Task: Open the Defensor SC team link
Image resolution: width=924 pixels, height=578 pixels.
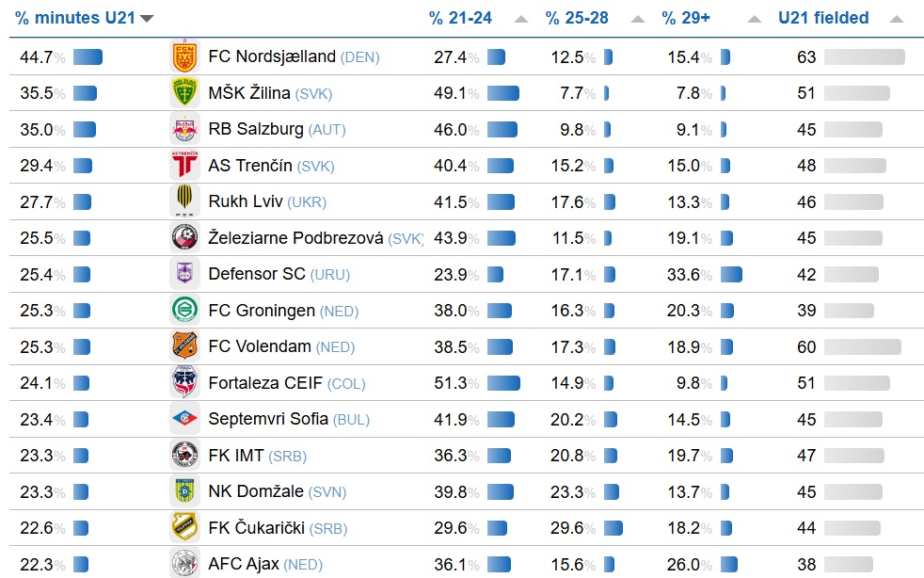Action: coord(257,274)
